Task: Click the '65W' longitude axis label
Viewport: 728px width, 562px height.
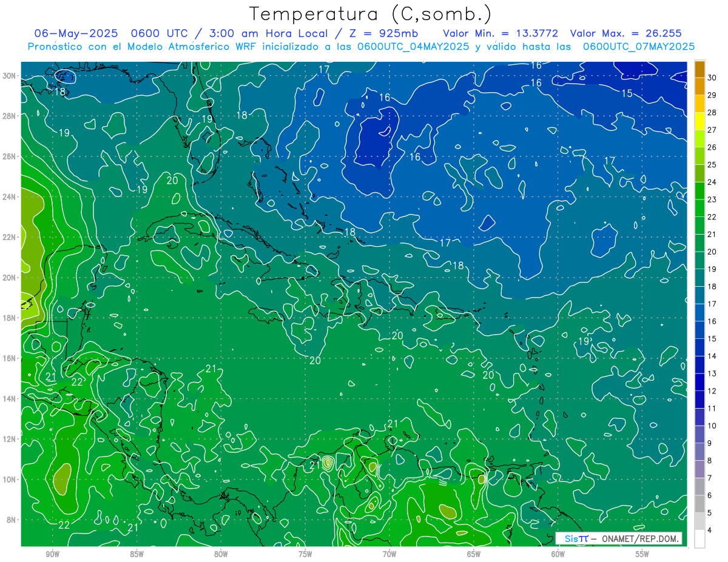Action: (474, 554)
